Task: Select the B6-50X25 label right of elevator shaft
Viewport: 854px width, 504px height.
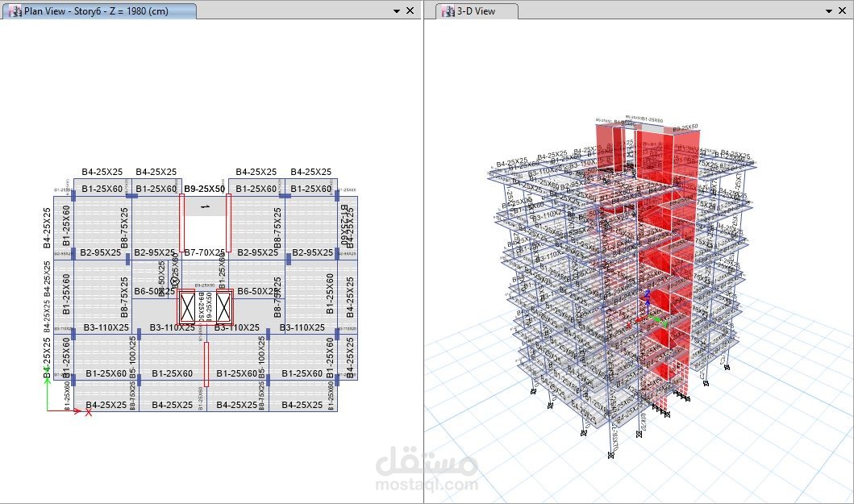Action: click(257, 291)
